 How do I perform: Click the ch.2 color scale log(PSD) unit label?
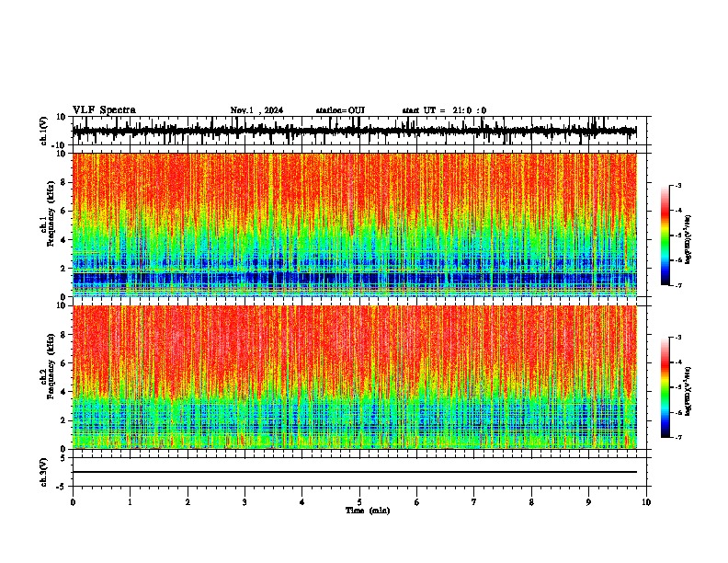688,391
